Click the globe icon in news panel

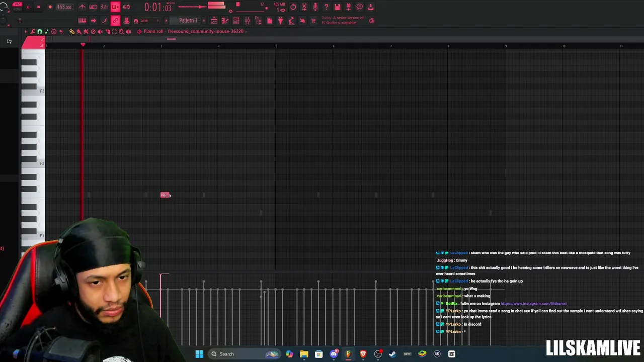click(x=371, y=21)
